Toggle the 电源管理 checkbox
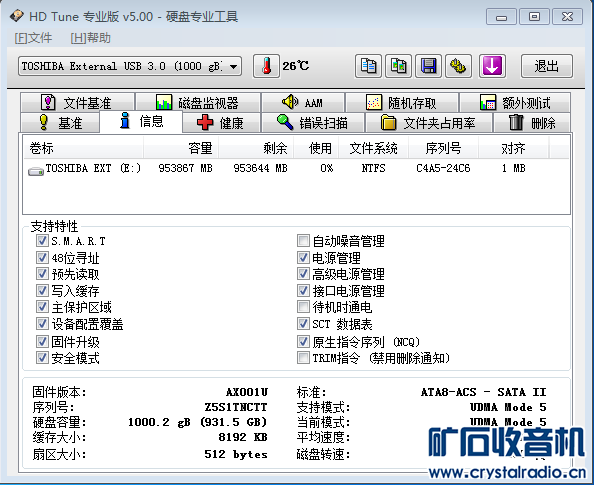 [303, 258]
